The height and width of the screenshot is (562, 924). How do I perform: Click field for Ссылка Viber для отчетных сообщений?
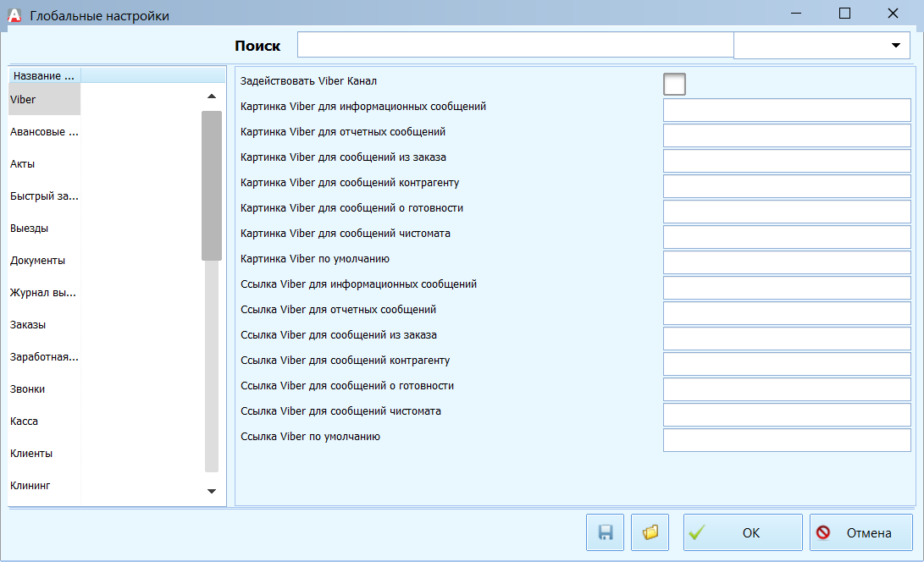pos(787,313)
